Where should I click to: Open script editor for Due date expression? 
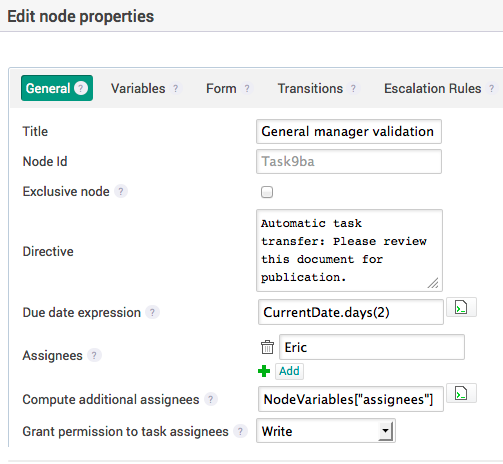[x=461, y=307]
